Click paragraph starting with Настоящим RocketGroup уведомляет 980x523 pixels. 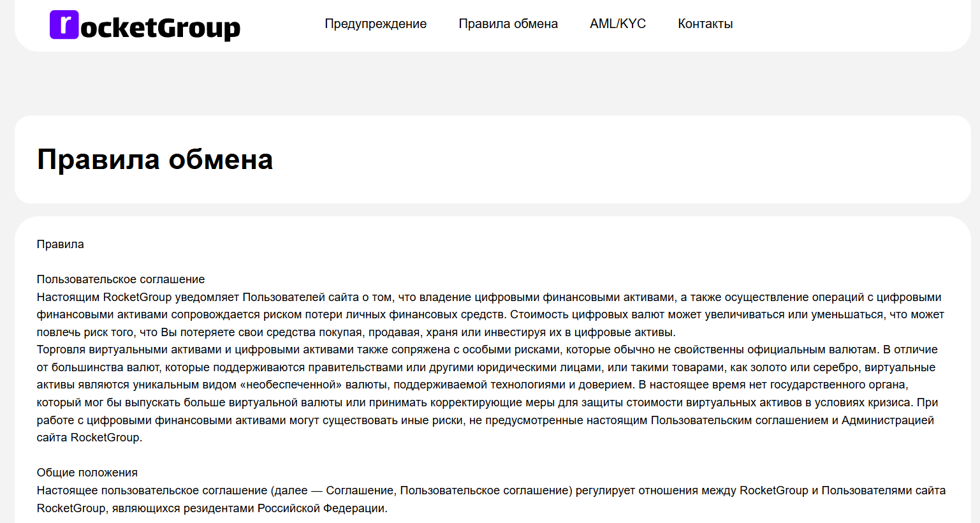490,314
